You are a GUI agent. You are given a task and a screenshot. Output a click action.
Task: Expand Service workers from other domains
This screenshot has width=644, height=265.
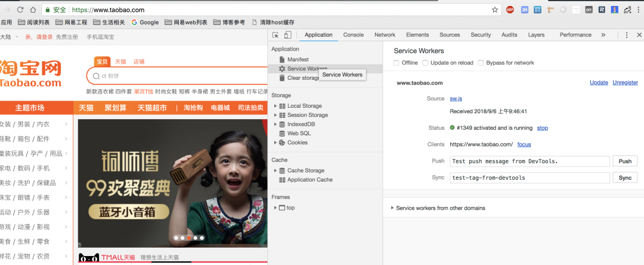pyautogui.click(x=392, y=208)
